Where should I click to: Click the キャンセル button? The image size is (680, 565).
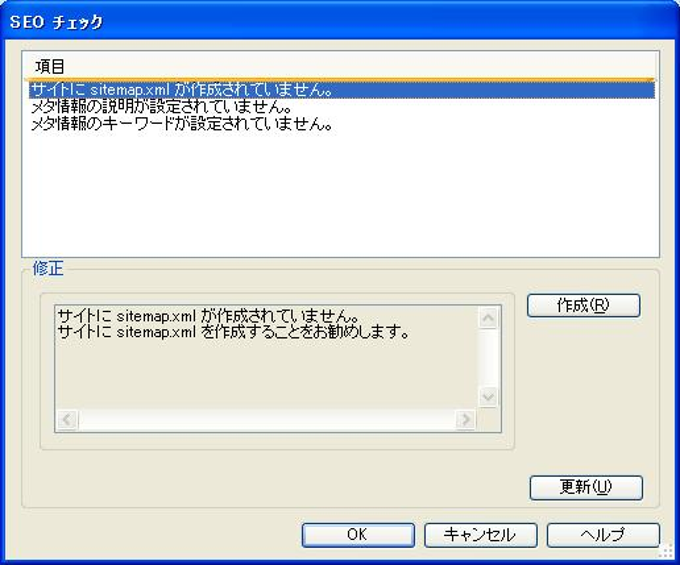[x=481, y=535]
